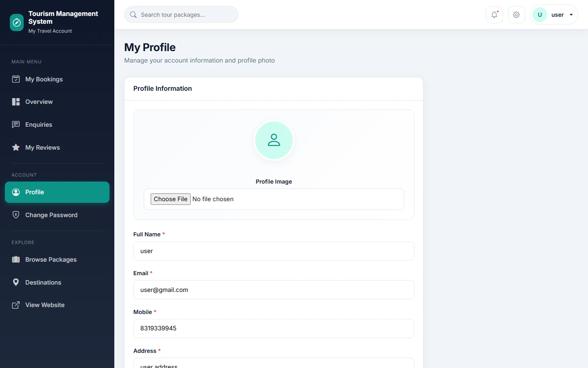Open the Overview link
The height and width of the screenshot is (368, 588).
coord(57,102)
